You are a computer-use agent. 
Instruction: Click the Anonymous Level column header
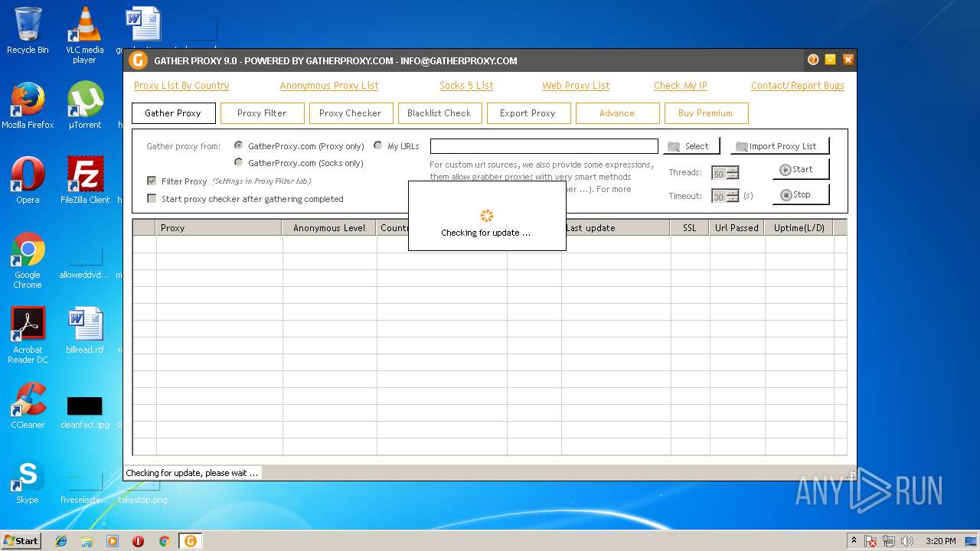[329, 228]
